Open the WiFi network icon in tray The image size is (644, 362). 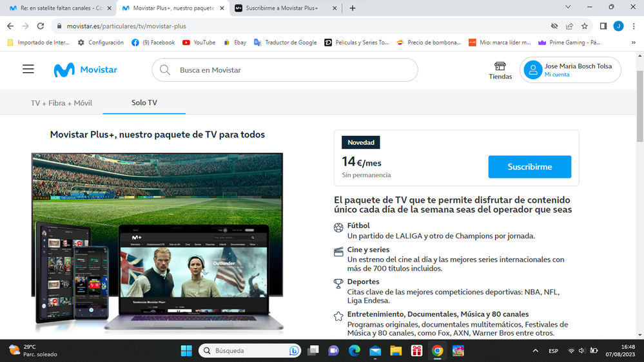pos(571,350)
